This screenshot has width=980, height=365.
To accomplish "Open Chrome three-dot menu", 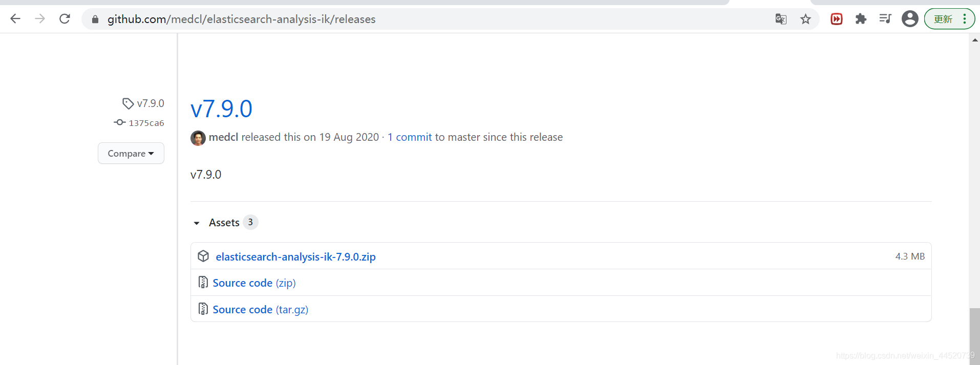I will (965, 19).
